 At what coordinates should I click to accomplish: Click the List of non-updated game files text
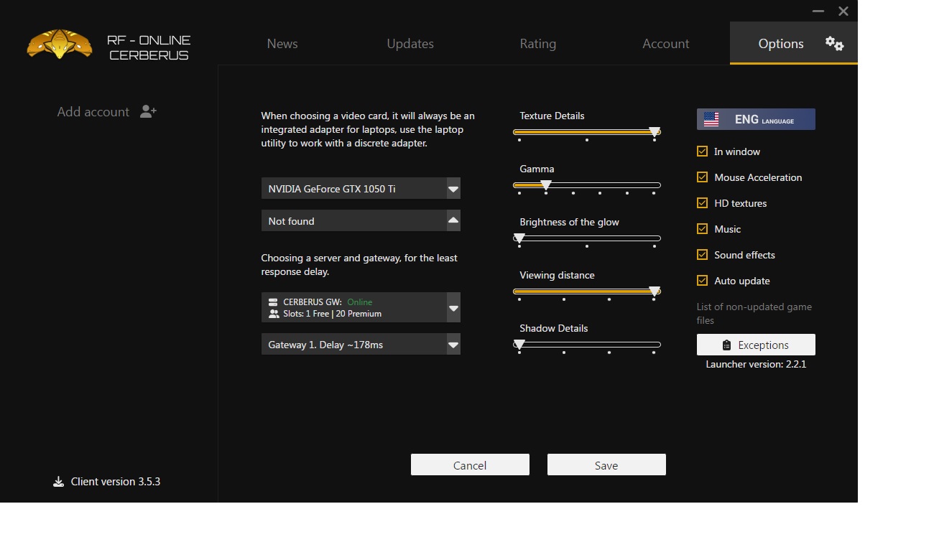pyautogui.click(x=754, y=313)
